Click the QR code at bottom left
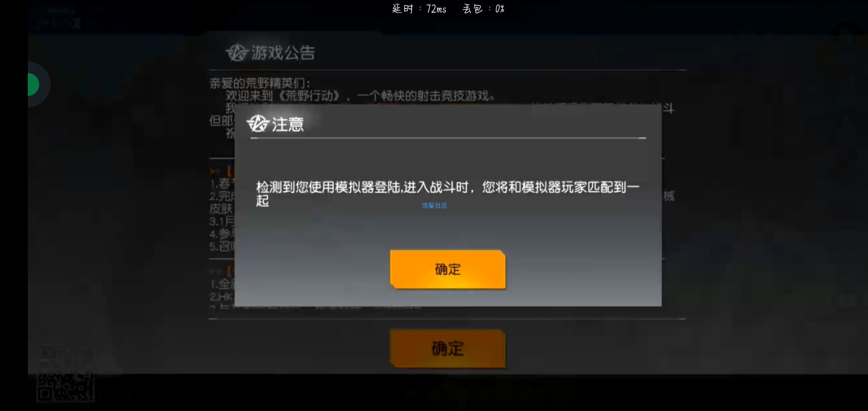This screenshot has width=868, height=411. [x=65, y=387]
